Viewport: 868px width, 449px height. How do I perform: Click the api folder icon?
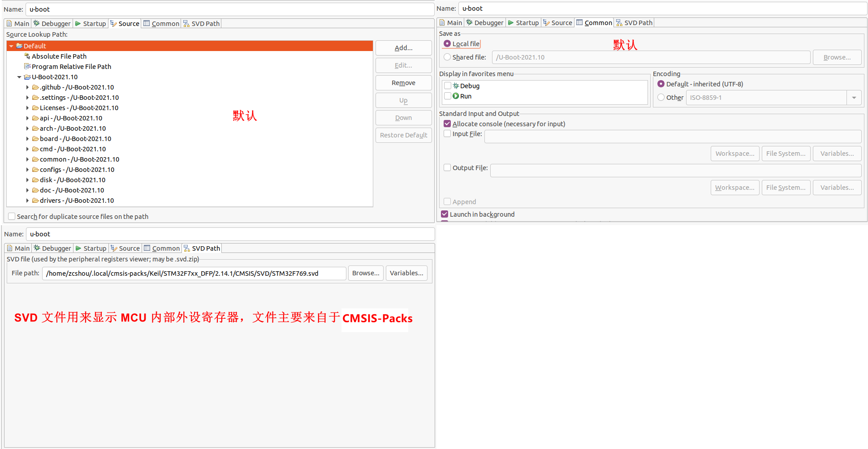[35, 118]
